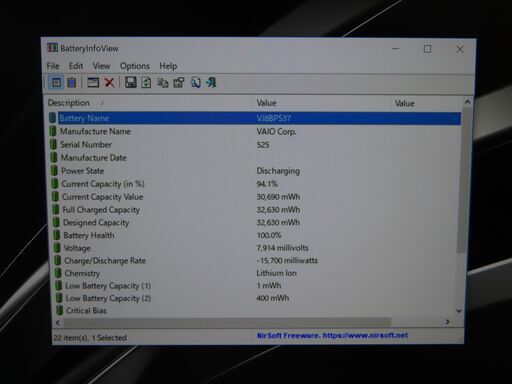Open the Advanced Options window icon
512x384 pixels.
point(93,82)
